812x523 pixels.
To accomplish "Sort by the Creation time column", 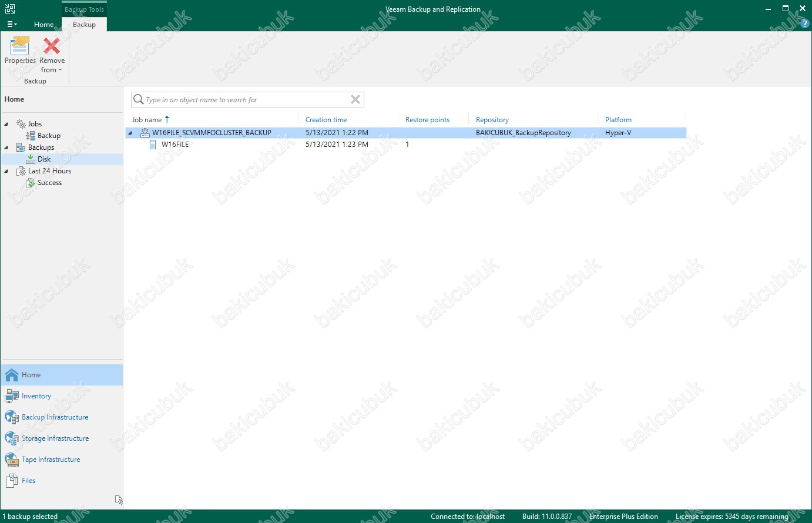I will [x=326, y=119].
